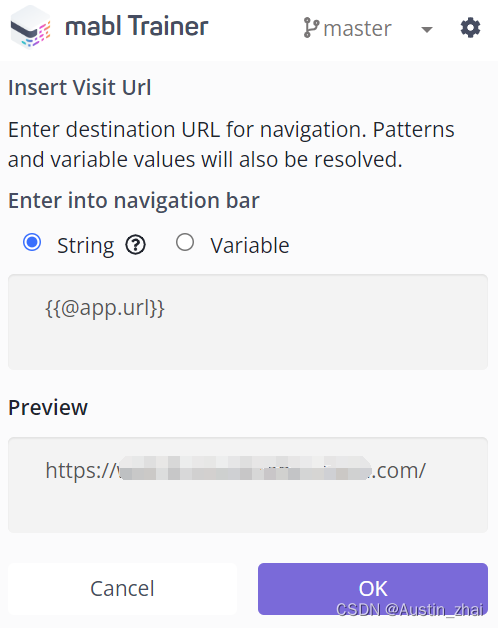Click the blurred part of the preview URL
Image resolution: width=498 pixels, height=628 pixels.
click(245, 468)
